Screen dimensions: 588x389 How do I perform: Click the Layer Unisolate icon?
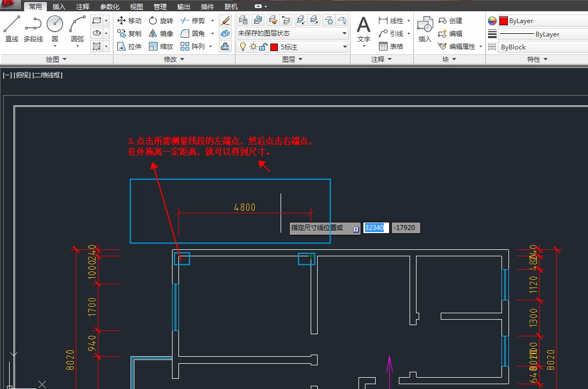[x=314, y=20]
